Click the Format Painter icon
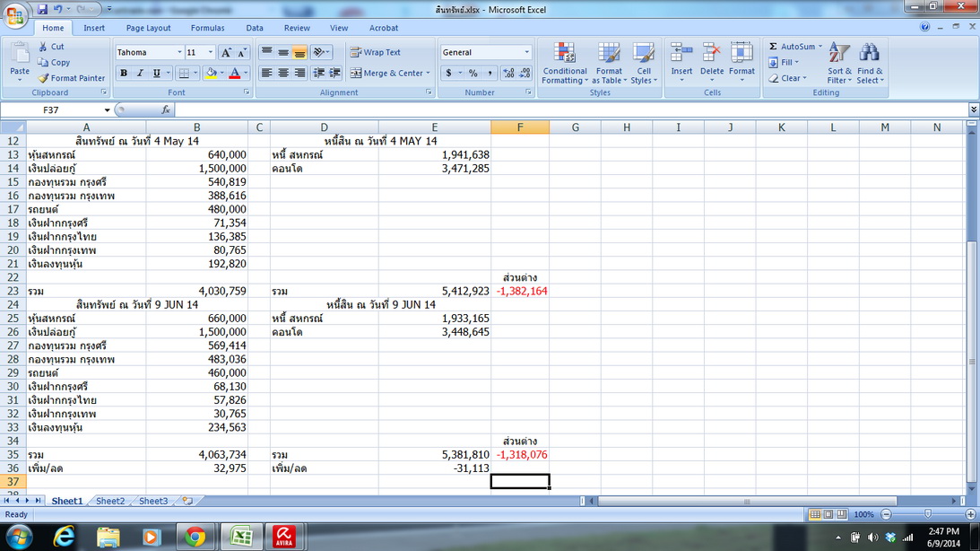980x551 pixels. 43,78
